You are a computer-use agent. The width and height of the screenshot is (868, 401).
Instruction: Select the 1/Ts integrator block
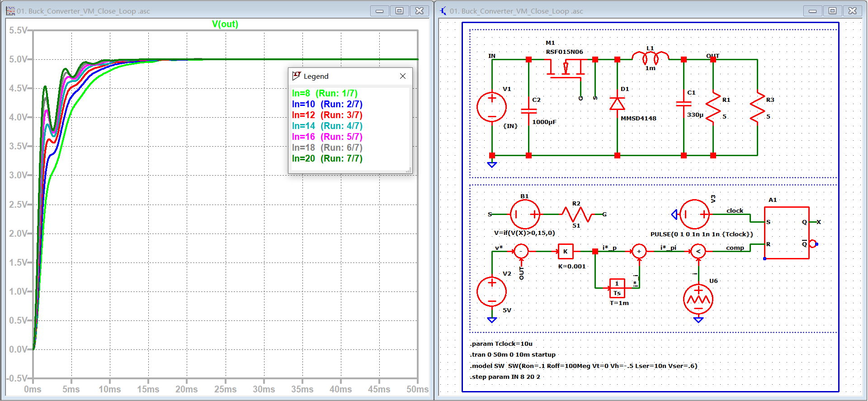[617, 288]
